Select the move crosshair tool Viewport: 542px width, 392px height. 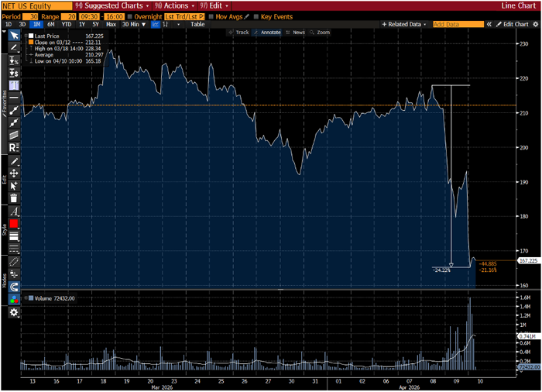(x=14, y=173)
